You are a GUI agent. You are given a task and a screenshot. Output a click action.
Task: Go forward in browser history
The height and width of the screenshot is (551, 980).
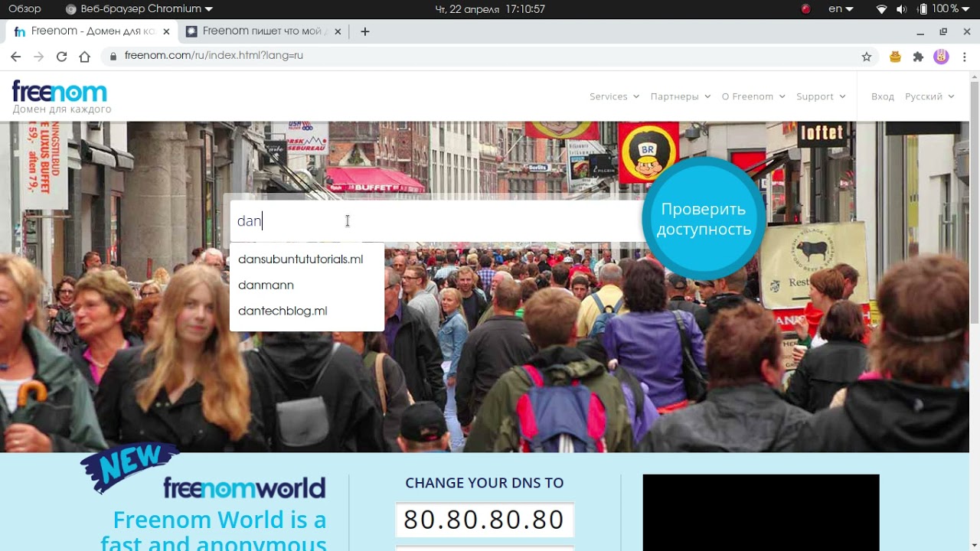click(38, 56)
